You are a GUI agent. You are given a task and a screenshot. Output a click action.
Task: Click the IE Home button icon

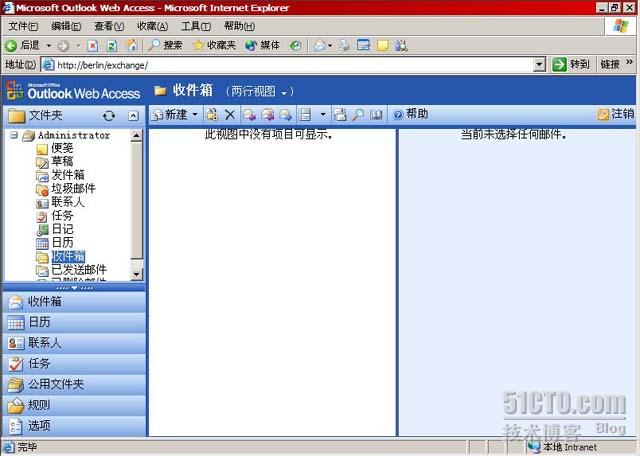(x=129, y=45)
